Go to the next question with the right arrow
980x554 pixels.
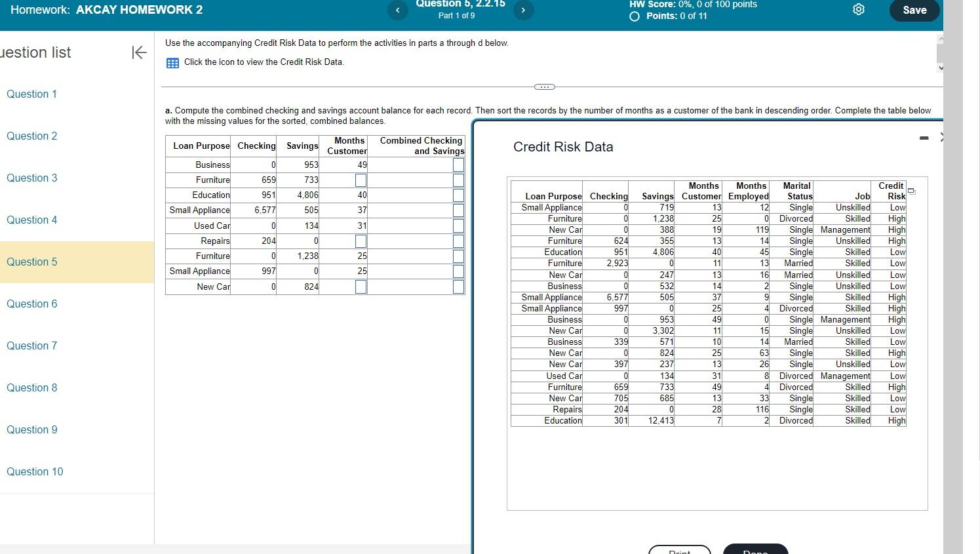[522, 10]
